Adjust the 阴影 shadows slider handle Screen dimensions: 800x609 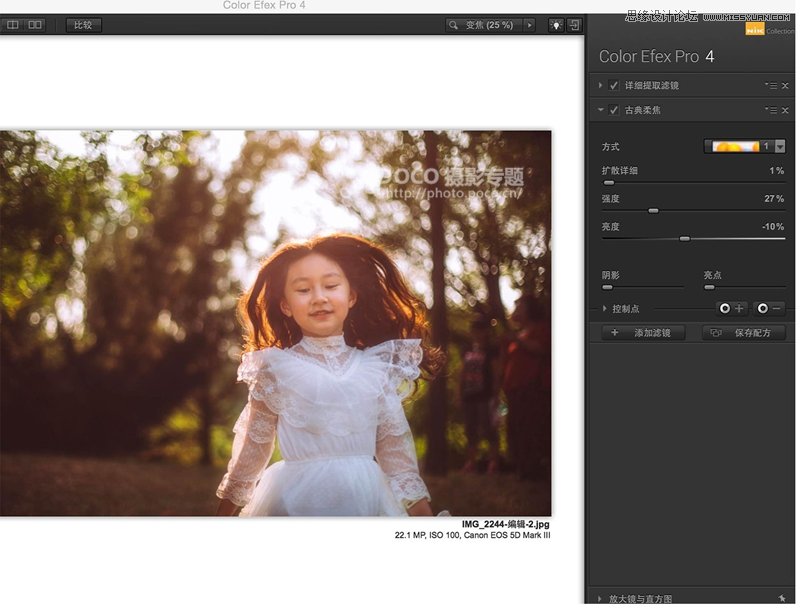[607, 288]
